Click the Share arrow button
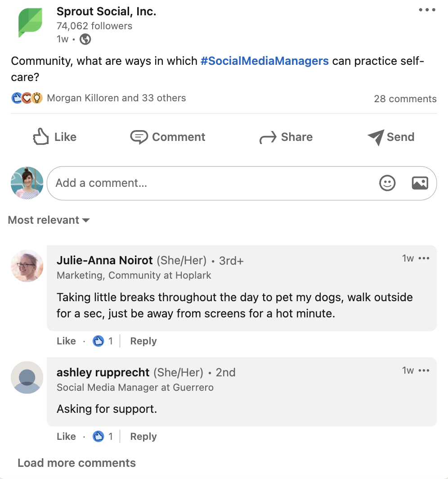 (x=286, y=137)
